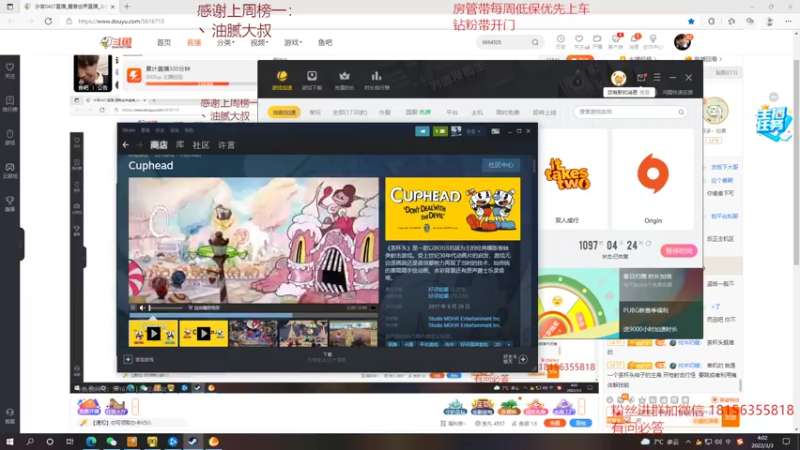This screenshot has width=800, height=450.
Task: Select the 外服 filter tab
Action: pyautogui.click(x=385, y=112)
